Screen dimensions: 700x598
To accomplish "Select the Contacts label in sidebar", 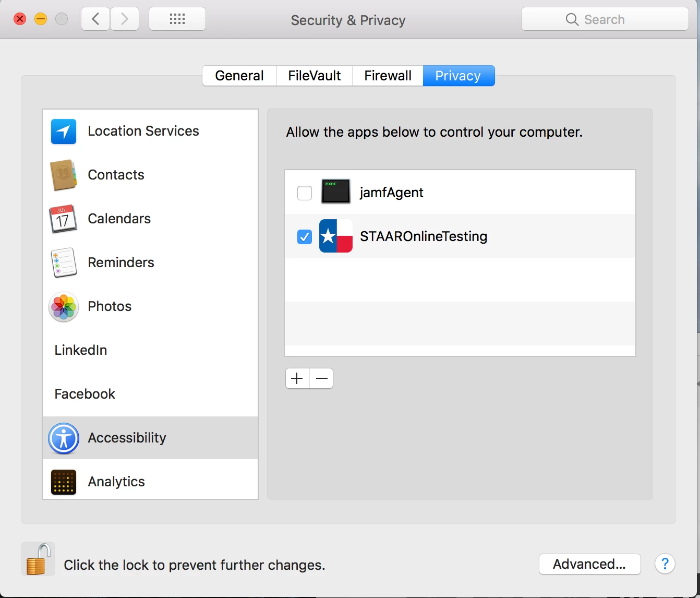I will point(116,175).
